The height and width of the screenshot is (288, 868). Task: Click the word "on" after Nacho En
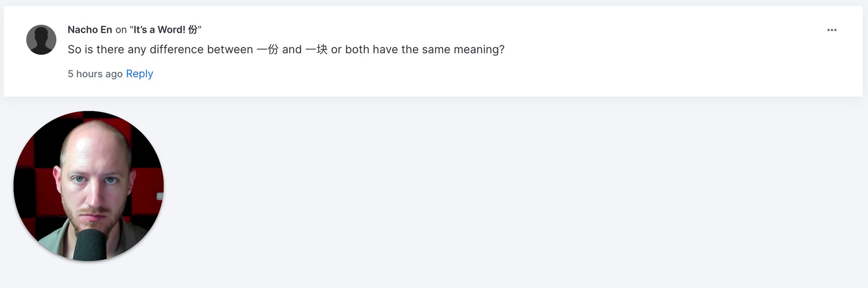(x=121, y=30)
